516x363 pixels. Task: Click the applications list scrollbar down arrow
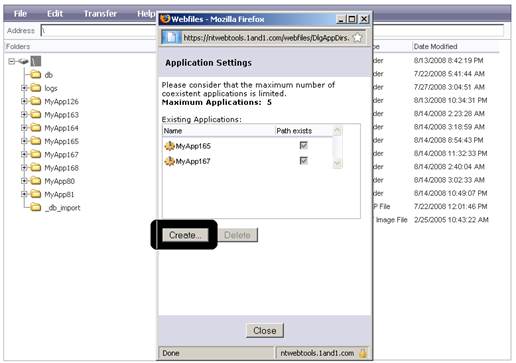[337, 163]
